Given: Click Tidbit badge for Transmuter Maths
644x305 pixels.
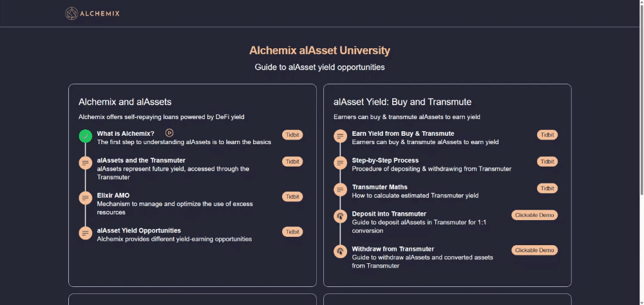Looking at the screenshot, I should [x=547, y=189].
